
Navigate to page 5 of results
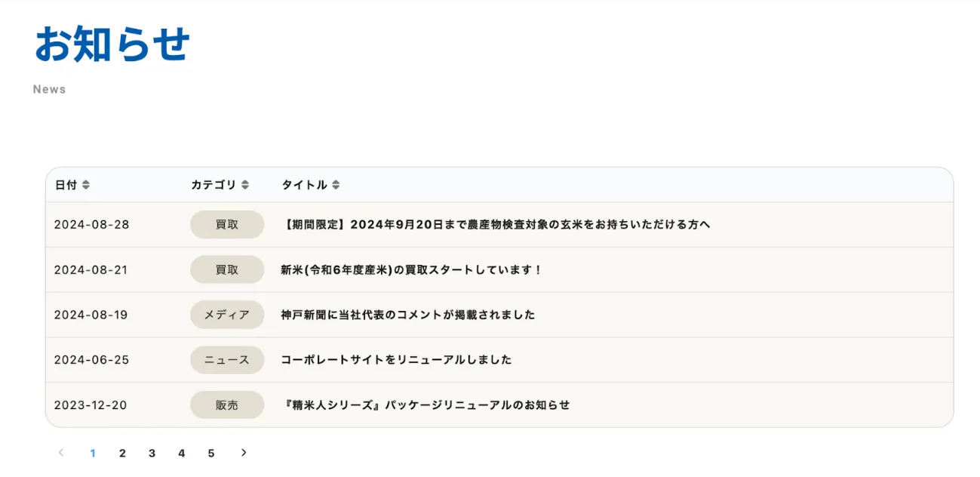click(211, 454)
